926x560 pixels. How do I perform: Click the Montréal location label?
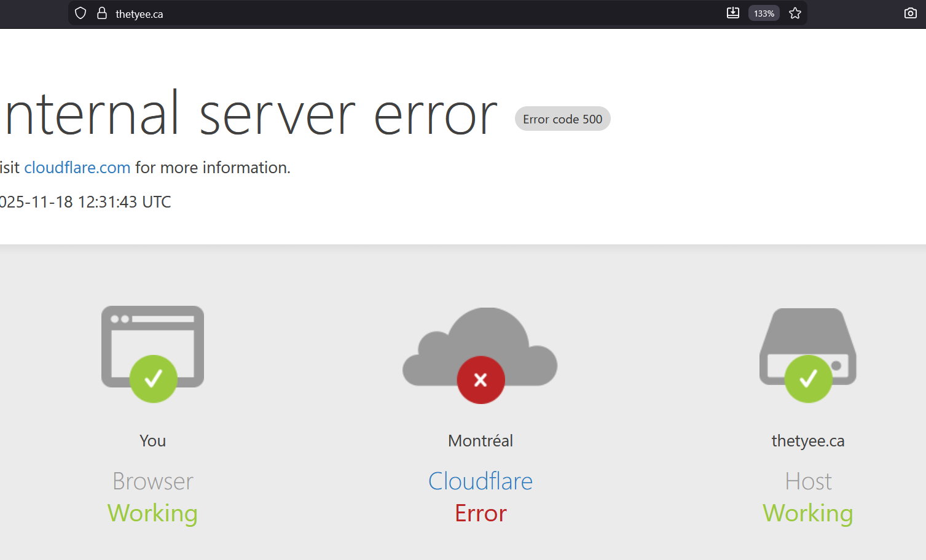pyautogui.click(x=481, y=441)
